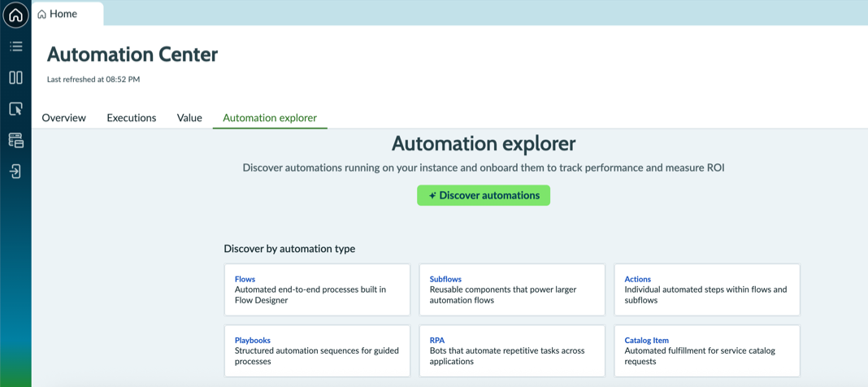Screen dimensions: 868x387
Task: Open the Catalog Item link
Action: point(647,341)
